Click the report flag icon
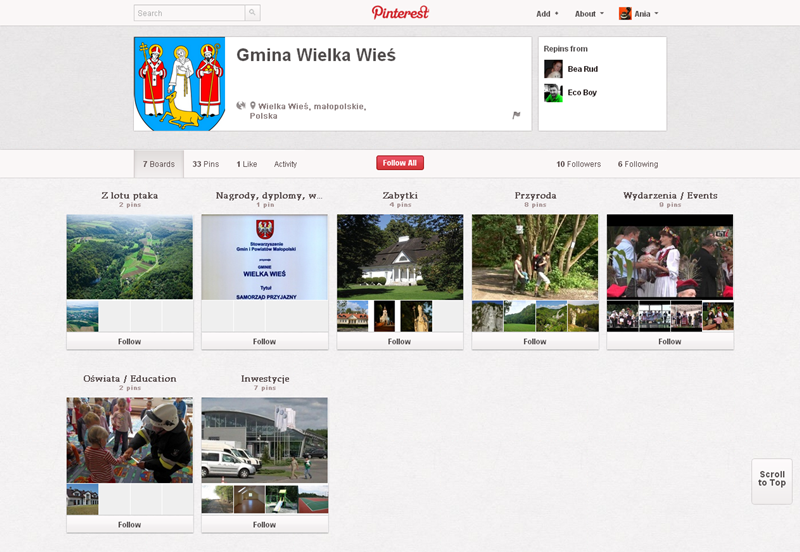Viewport: 800px width, 552px height. (516, 115)
